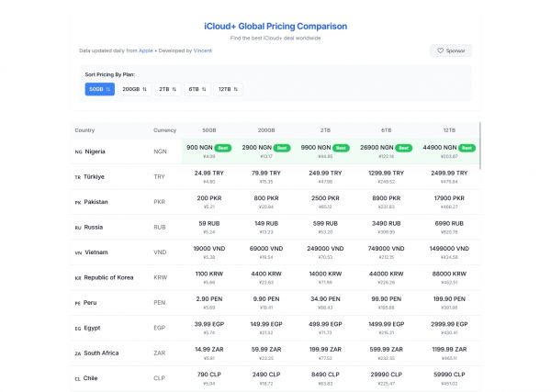Click the 900 NGN price cell

coord(209,151)
